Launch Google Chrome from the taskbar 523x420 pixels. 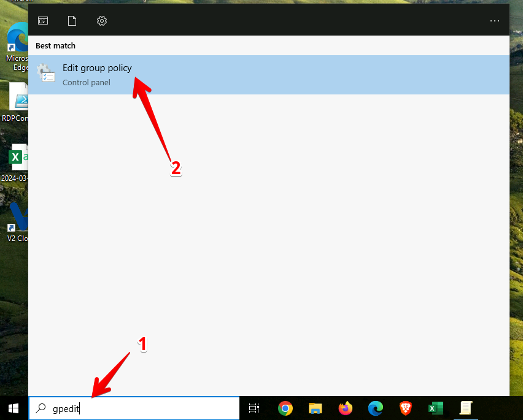tap(285, 408)
